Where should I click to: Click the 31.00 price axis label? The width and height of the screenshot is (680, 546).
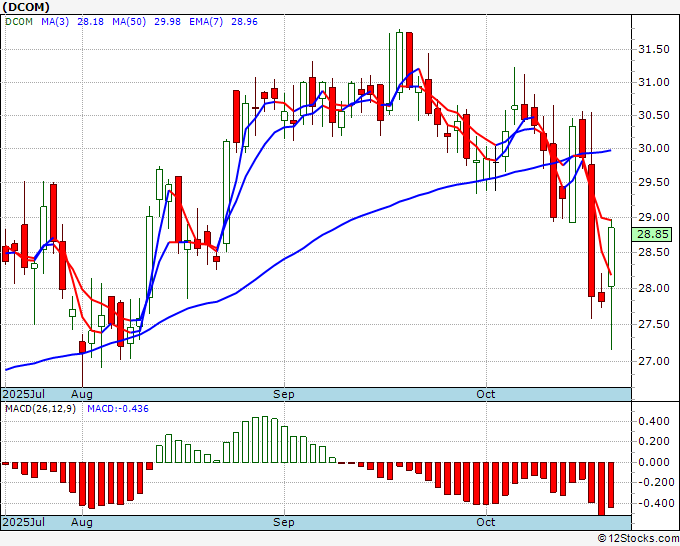pos(654,82)
